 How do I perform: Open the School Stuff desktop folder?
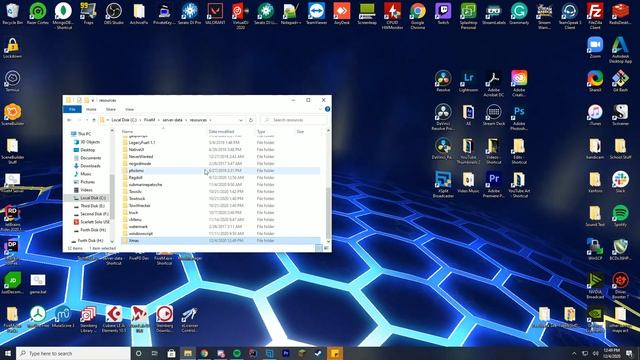(620, 149)
